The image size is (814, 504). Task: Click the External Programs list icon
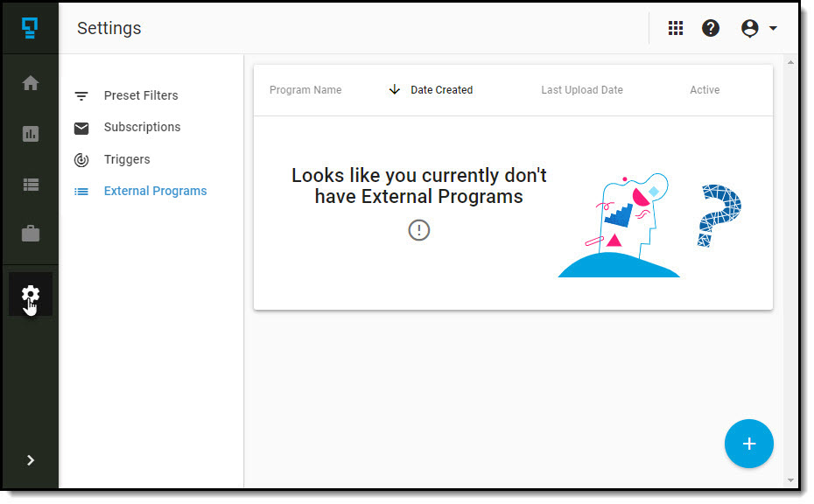[81, 192]
